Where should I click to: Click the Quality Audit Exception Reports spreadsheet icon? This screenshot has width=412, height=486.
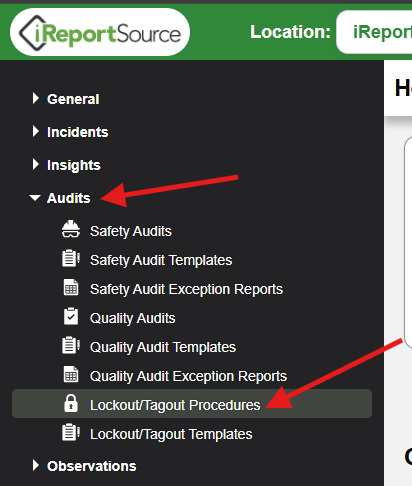tap(71, 374)
